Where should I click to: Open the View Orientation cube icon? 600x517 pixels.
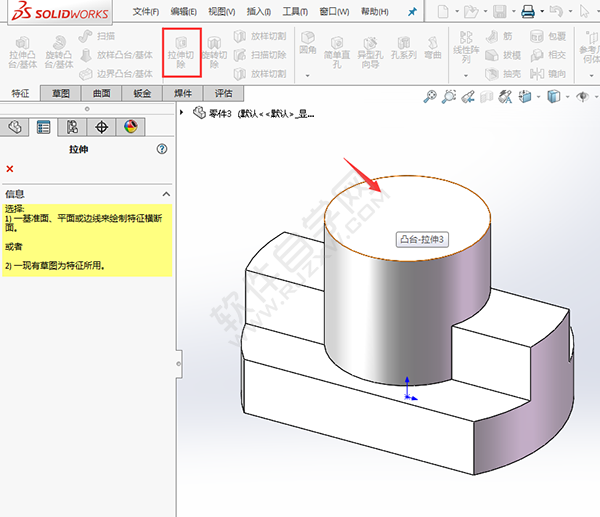[x=525, y=97]
